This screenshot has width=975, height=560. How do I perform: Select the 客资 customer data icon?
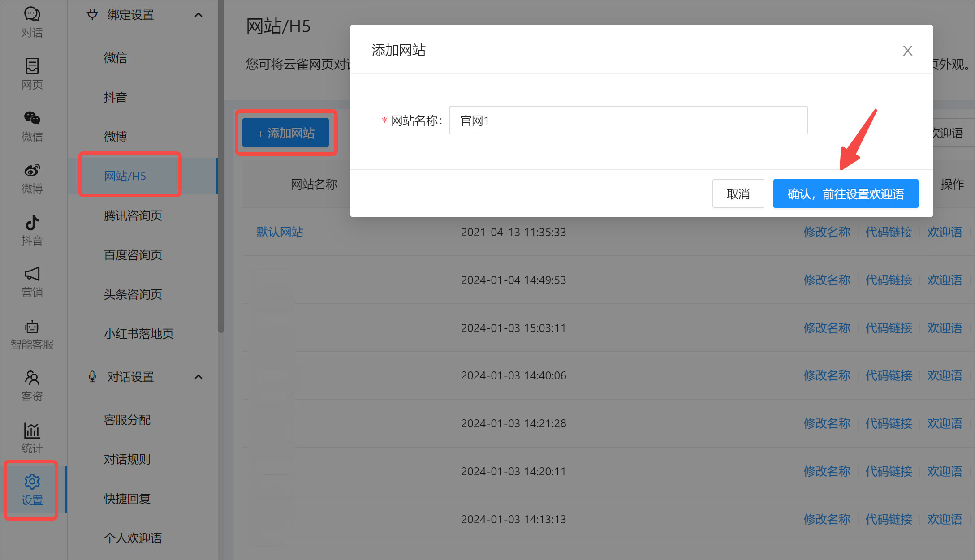[x=31, y=384]
